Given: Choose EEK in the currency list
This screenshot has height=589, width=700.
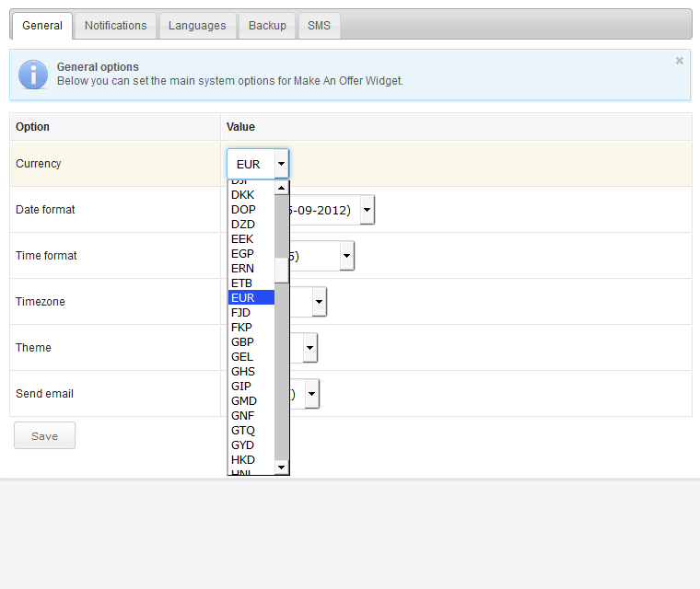Looking at the screenshot, I should [251, 239].
